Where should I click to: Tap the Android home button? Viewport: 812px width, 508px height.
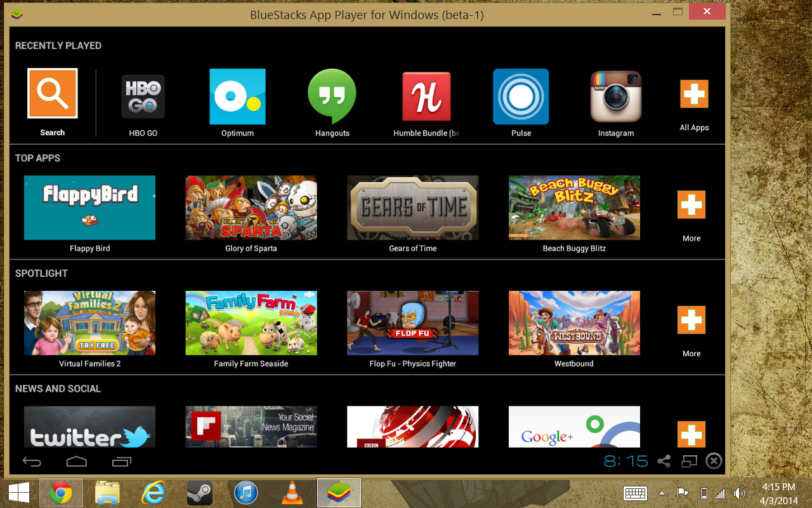(x=77, y=461)
